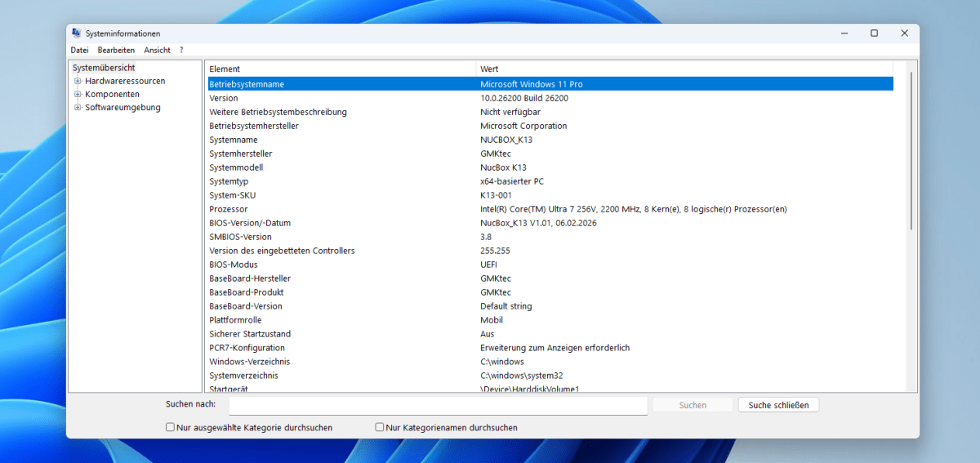Click the Suchen button
This screenshot has width=980, height=463.
pos(693,405)
